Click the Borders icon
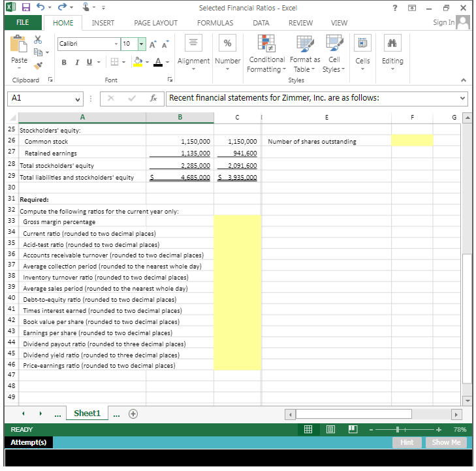The height and width of the screenshot is (471, 476). click(114, 62)
